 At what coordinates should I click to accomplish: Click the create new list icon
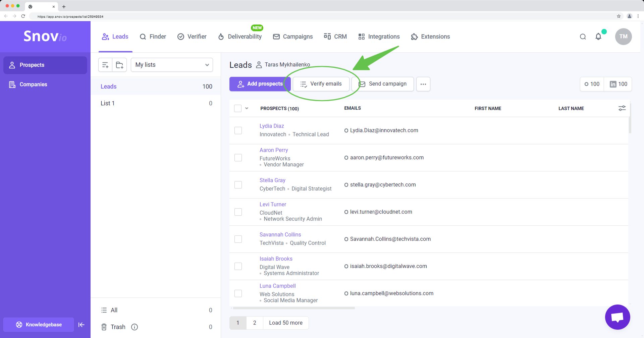[x=105, y=65]
